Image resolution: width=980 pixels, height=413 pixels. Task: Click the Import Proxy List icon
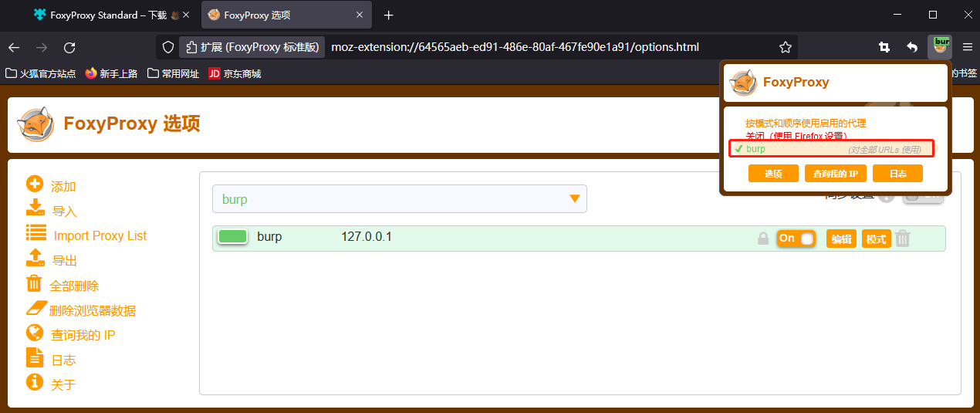(35, 233)
